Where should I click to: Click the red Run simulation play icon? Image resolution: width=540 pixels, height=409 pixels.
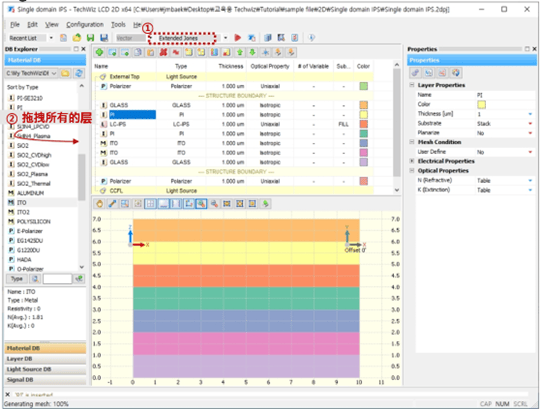coord(237,38)
